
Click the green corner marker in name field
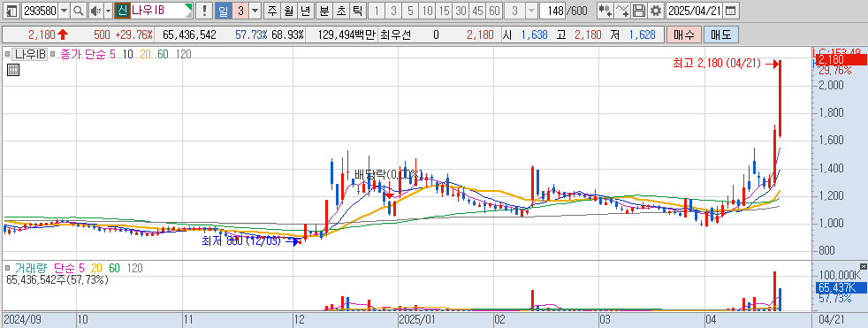190,7
